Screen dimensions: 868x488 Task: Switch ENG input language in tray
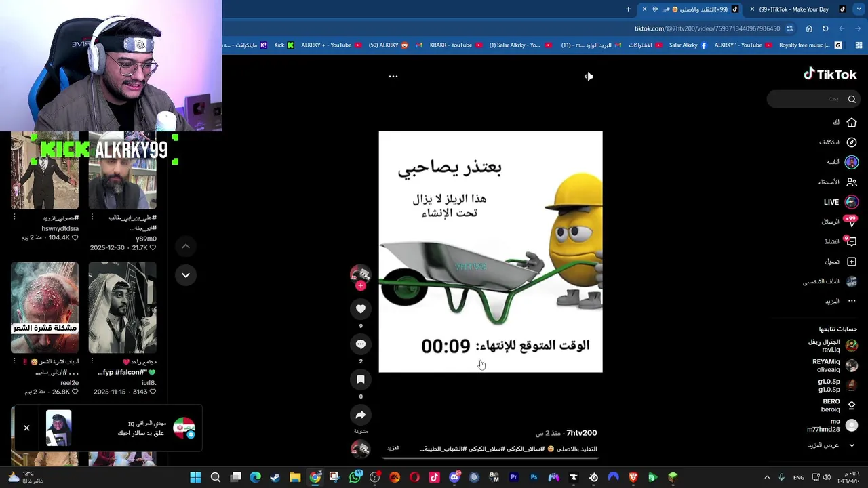click(799, 478)
